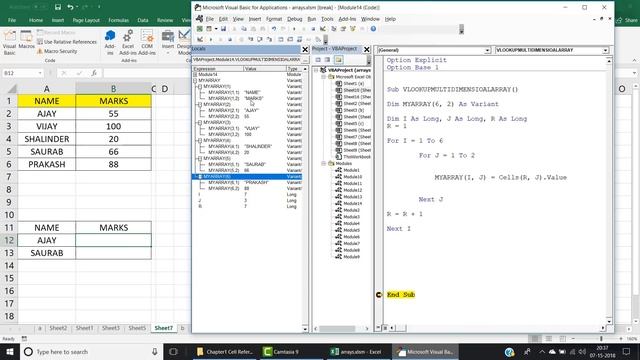
Task: Click Step Out icon on Debug toolbar
Action: pyautogui.click(x=269, y=40)
